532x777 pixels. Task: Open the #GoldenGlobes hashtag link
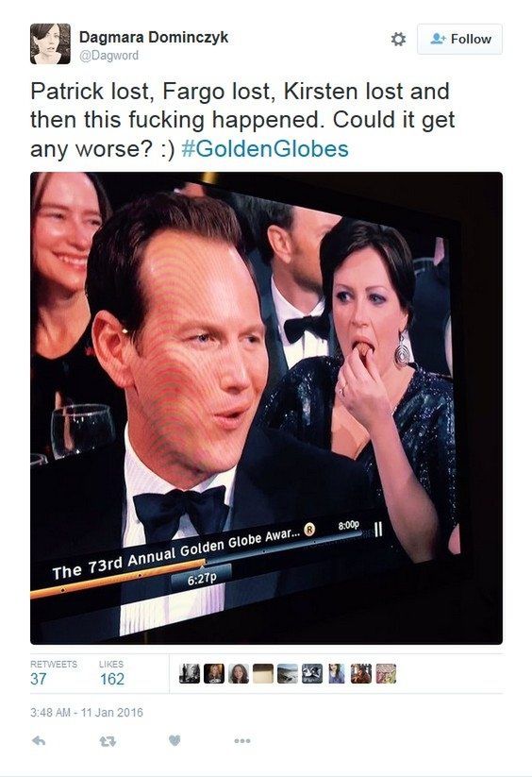tap(265, 148)
